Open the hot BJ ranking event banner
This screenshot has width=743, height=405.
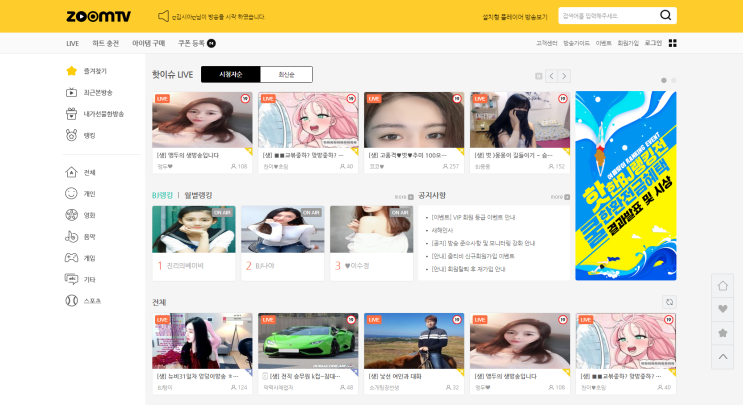[x=625, y=186]
